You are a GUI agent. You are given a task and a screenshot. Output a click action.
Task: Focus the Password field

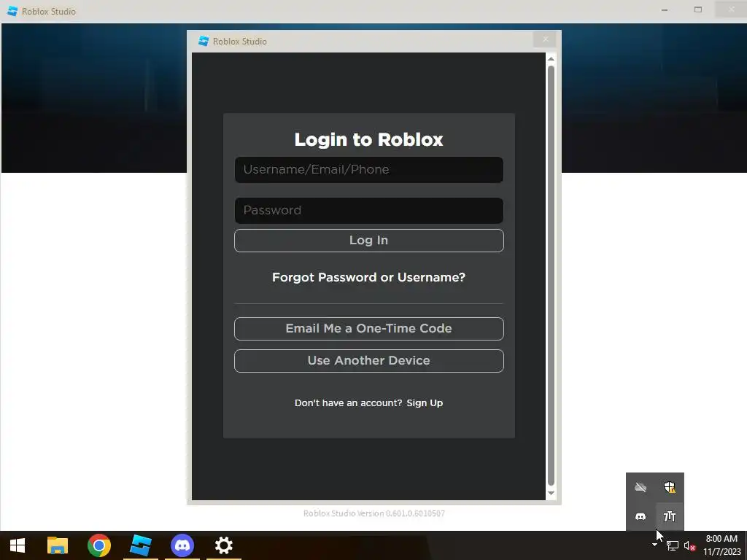(368, 211)
